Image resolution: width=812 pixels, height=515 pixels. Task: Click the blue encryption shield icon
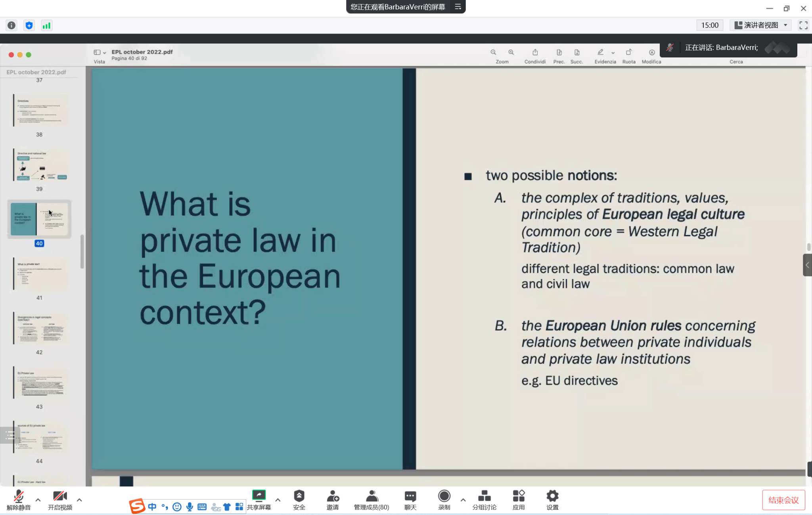coord(29,25)
